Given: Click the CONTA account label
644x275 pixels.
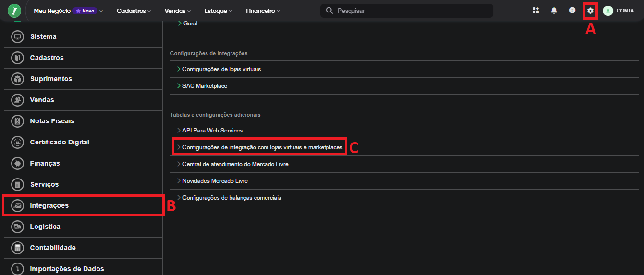Looking at the screenshot, I should pyautogui.click(x=625, y=11).
